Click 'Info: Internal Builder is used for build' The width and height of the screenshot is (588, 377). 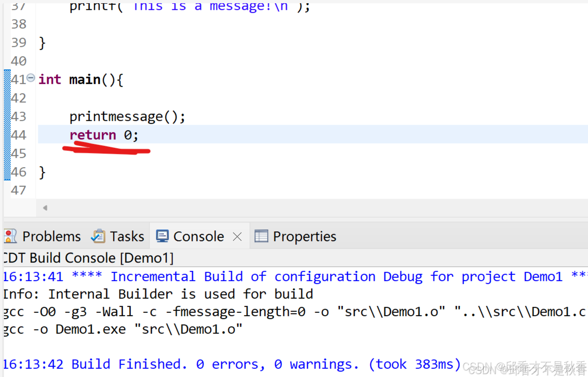click(x=158, y=294)
